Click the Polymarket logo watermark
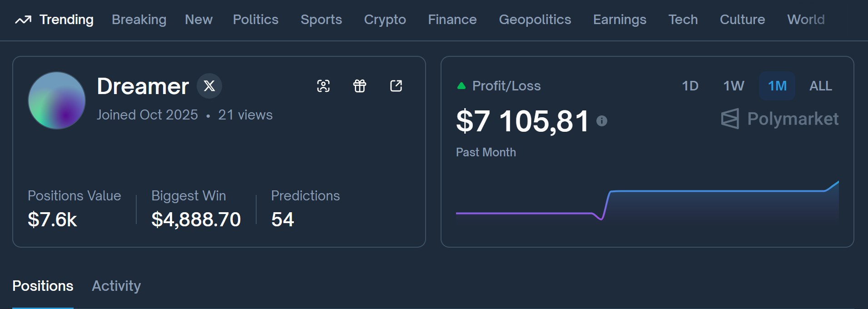 pos(779,119)
